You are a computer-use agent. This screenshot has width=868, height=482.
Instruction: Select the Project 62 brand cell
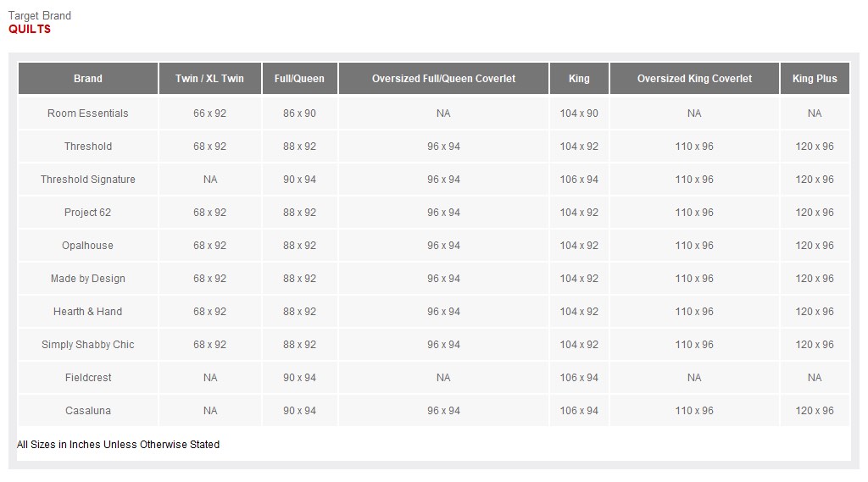coord(88,213)
